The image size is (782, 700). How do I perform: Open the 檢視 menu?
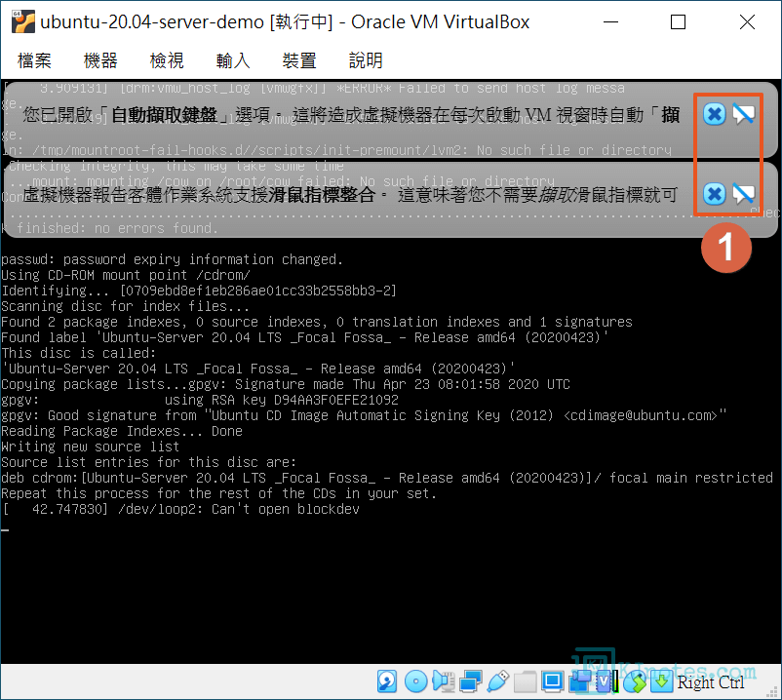[167, 60]
